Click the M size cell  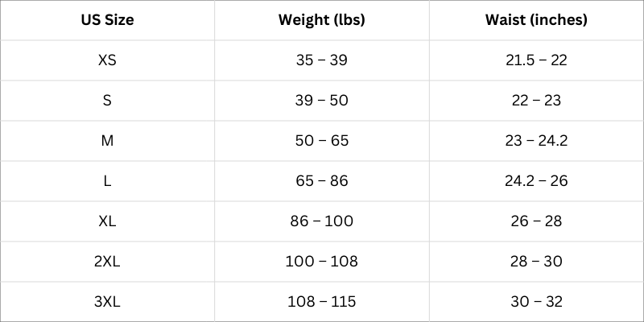107,141
